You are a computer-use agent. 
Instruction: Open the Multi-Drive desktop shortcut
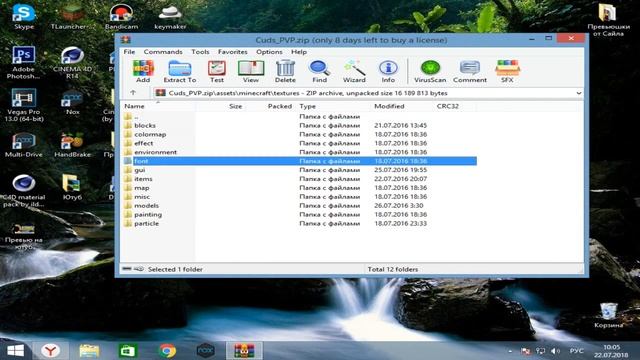pyautogui.click(x=24, y=145)
